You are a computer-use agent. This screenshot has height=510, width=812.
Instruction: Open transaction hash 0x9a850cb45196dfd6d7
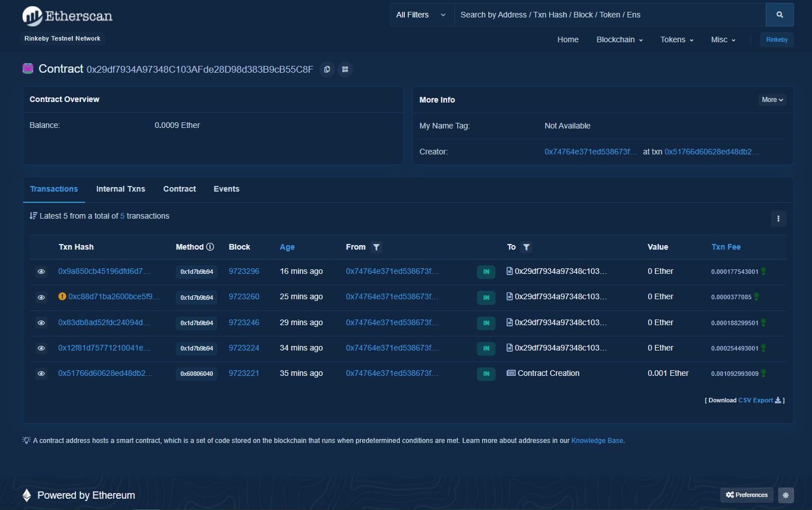point(104,271)
